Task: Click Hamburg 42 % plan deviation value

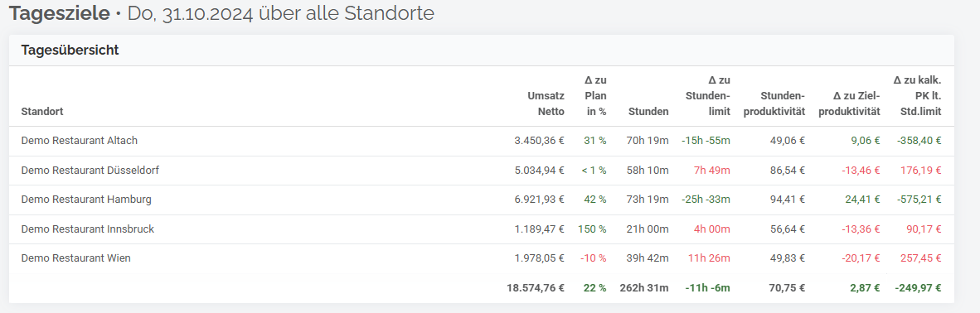Action: coord(594,200)
